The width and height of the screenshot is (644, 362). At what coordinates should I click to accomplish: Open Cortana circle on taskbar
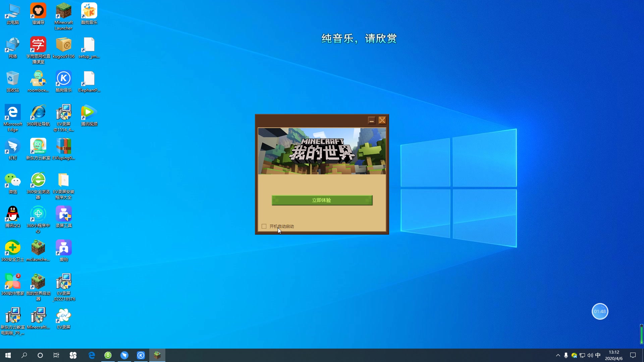pos(40,355)
